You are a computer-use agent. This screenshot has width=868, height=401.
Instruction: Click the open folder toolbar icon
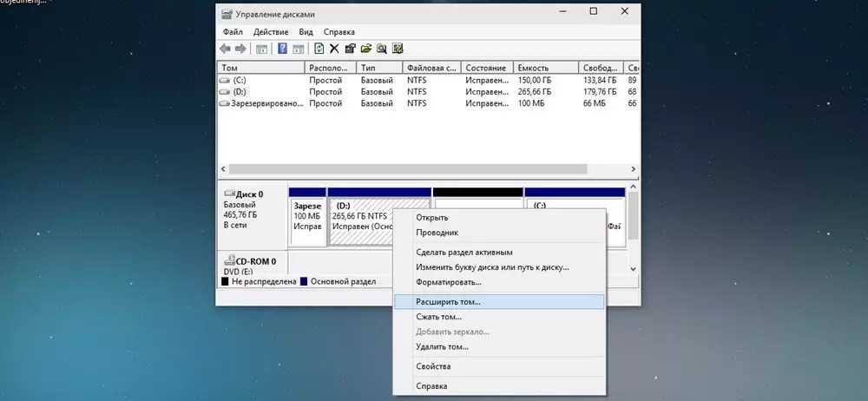pyautogui.click(x=365, y=49)
